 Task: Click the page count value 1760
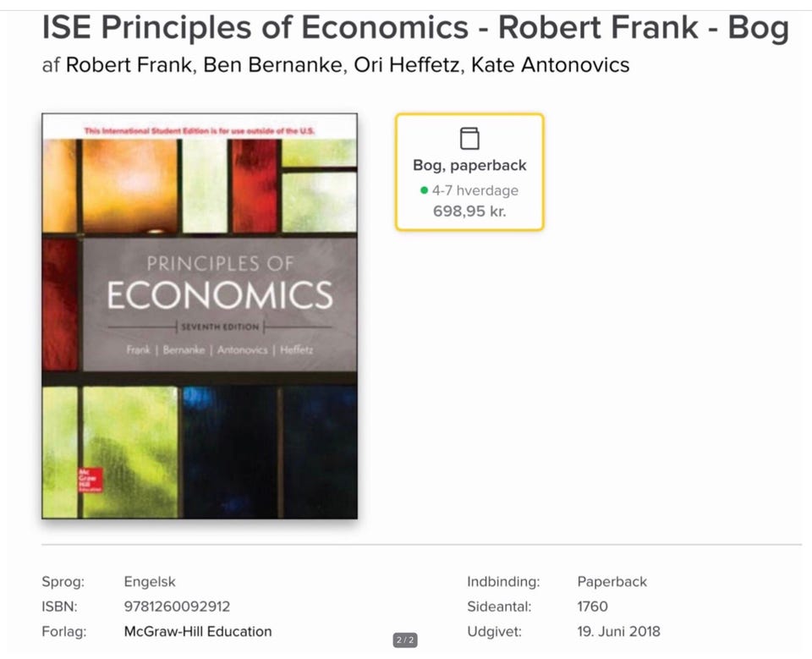[x=592, y=607]
